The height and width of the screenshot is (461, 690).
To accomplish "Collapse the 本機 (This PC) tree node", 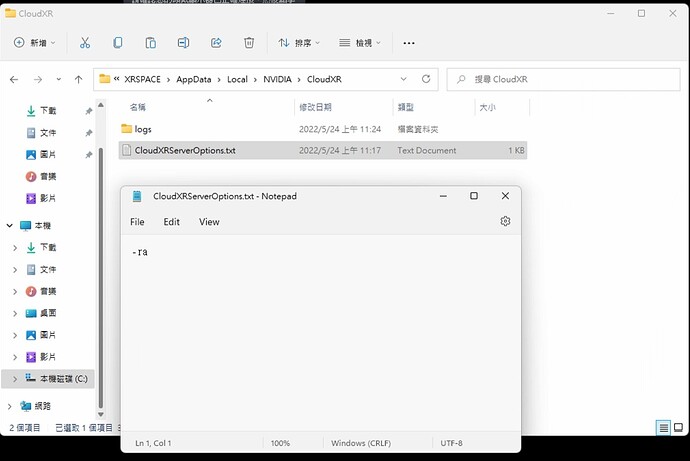I will (10, 226).
